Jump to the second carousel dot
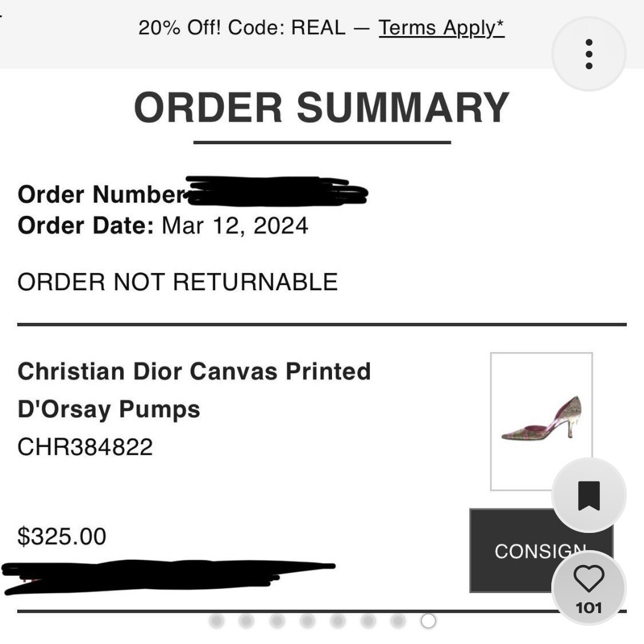Image resolution: width=644 pixels, height=644 pixels. point(246,621)
